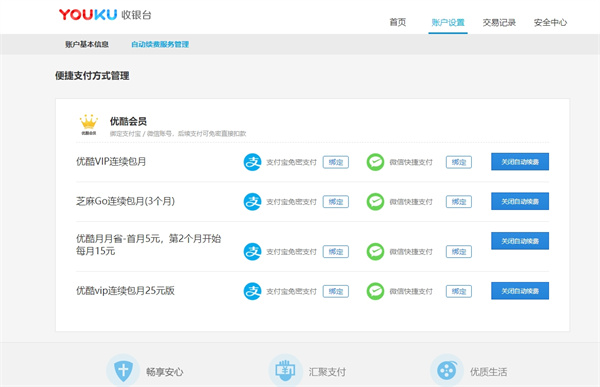Click Alipay icon in 芝麻Go连续包月 row
The height and width of the screenshot is (387, 600).
pos(253,201)
